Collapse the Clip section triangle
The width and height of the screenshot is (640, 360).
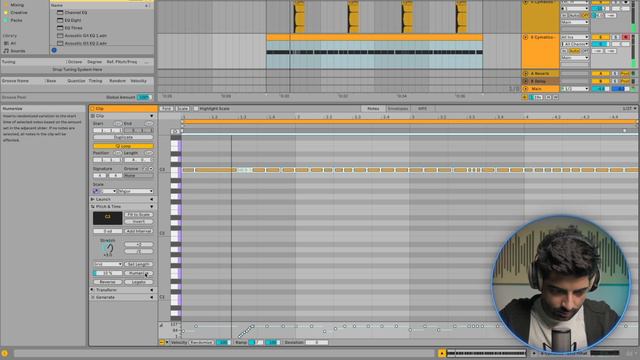tap(151, 116)
